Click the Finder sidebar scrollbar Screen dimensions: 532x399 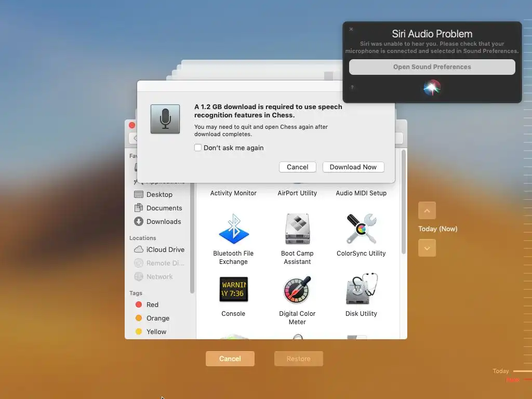[x=192, y=238]
